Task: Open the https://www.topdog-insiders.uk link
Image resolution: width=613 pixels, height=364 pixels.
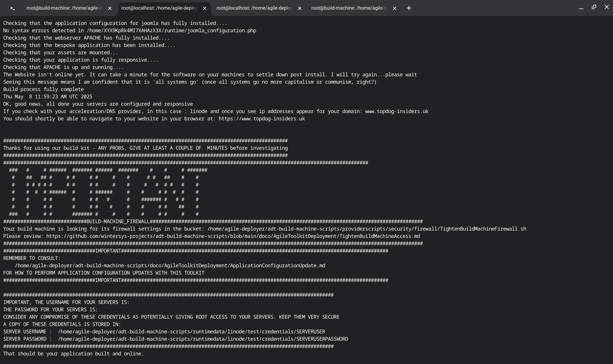Action: (x=261, y=119)
